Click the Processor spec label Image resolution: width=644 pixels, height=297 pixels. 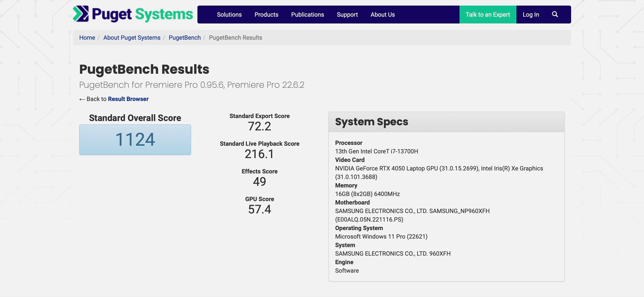coord(349,143)
